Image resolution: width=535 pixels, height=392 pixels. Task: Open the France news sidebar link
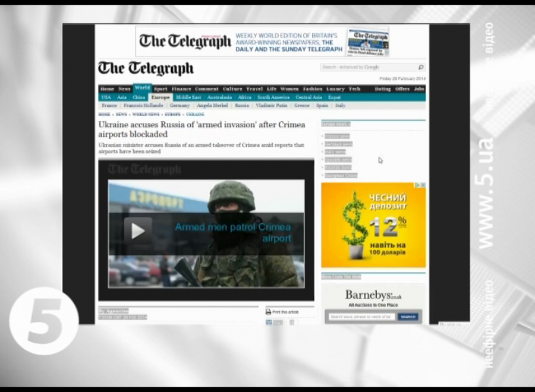coord(337,136)
